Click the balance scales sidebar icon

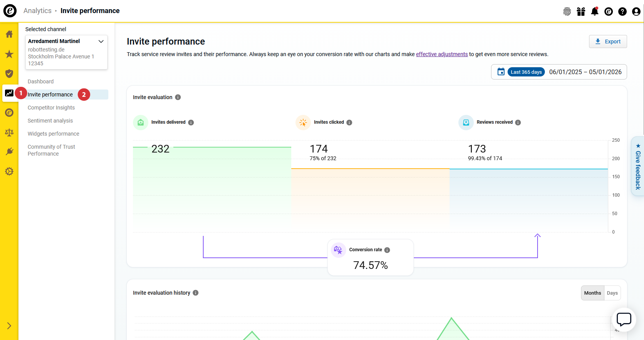point(9,133)
